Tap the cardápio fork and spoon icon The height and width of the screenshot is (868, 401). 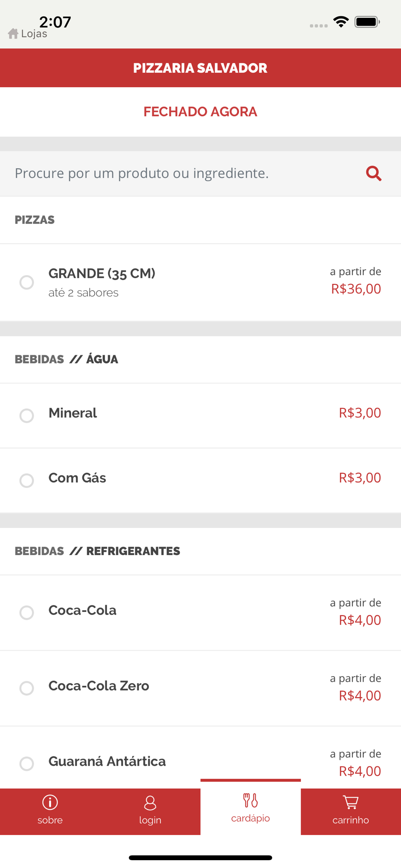pos(250,800)
